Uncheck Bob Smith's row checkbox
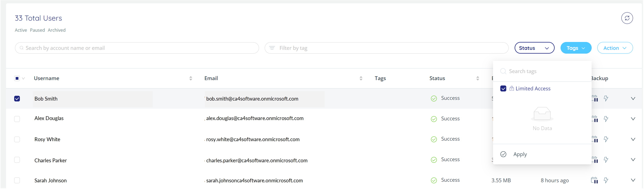 click(17, 99)
